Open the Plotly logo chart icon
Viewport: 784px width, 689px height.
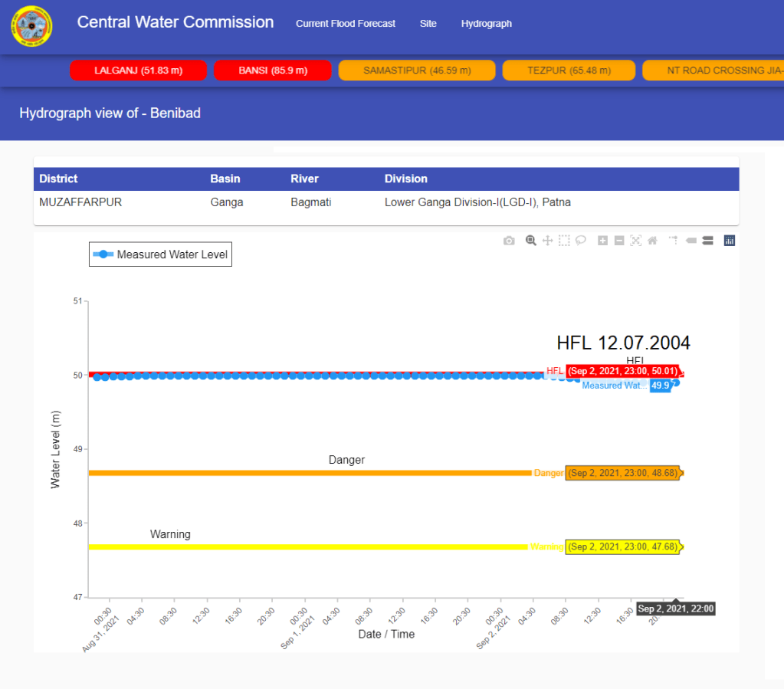click(x=730, y=241)
